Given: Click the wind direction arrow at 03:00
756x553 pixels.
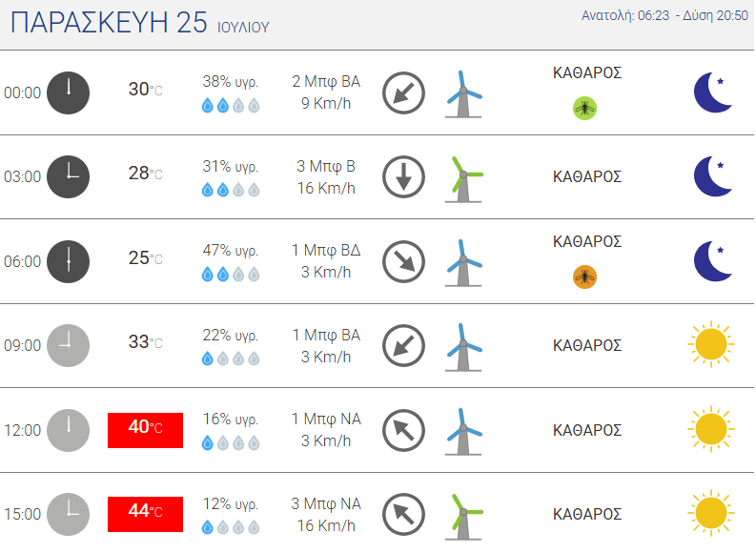Looking at the screenshot, I should coord(403,177).
